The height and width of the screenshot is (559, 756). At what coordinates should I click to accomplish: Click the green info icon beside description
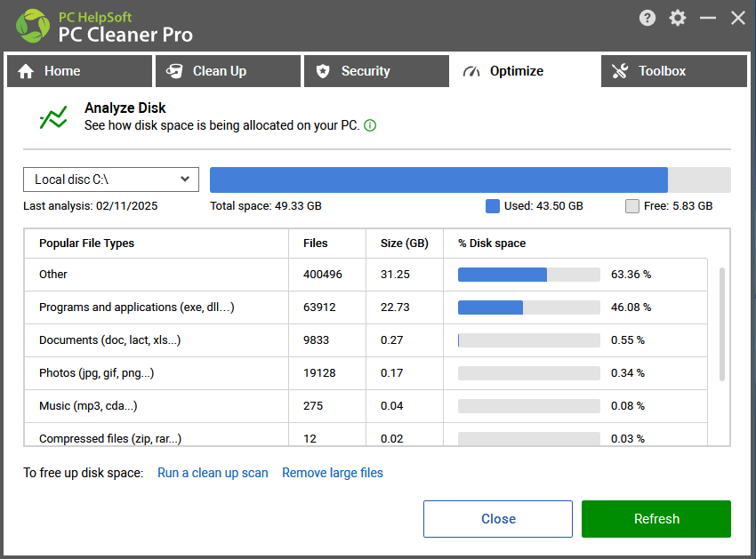[x=370, y=126]
